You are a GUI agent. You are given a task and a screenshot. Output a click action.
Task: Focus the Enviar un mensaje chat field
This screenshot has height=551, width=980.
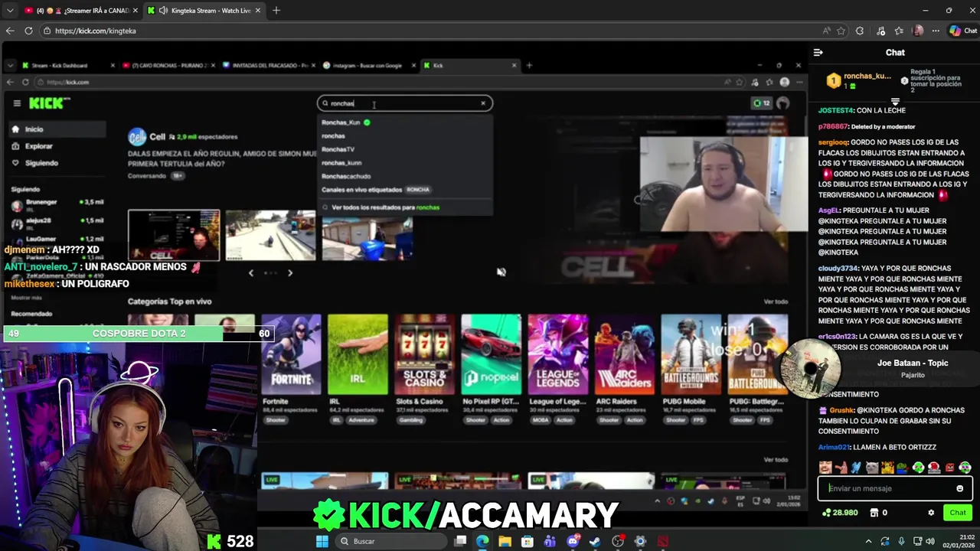point(895,488)
